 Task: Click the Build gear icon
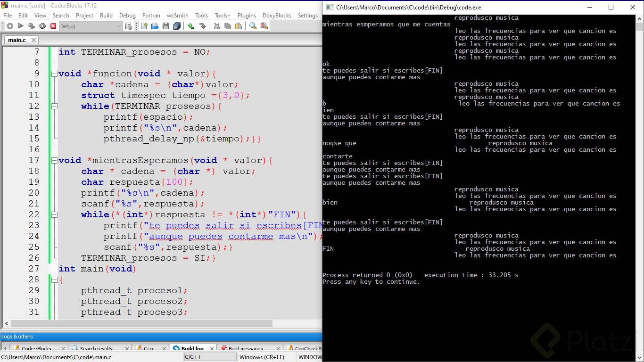point(9,26)
